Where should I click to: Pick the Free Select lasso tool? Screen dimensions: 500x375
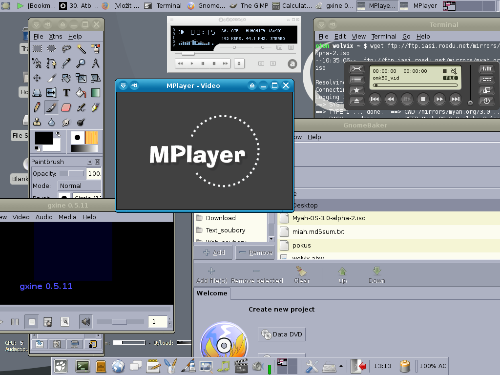[66, 49]
